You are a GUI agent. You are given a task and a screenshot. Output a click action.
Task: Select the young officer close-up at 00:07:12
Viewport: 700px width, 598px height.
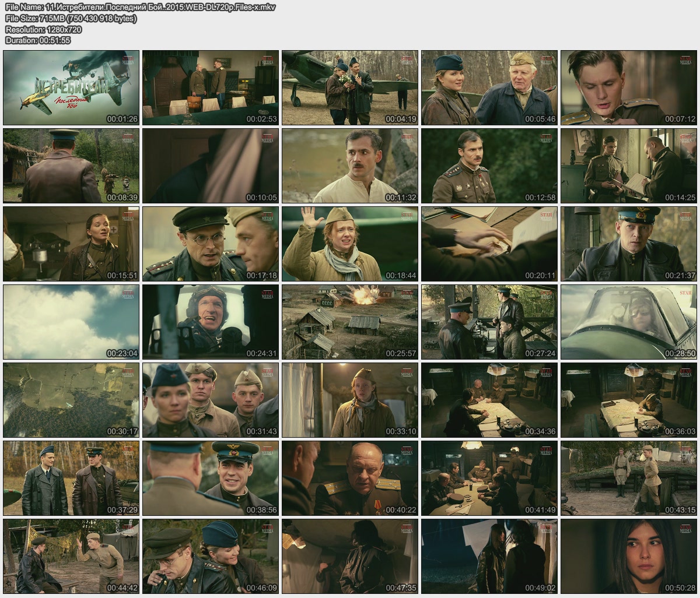(629, 87)
